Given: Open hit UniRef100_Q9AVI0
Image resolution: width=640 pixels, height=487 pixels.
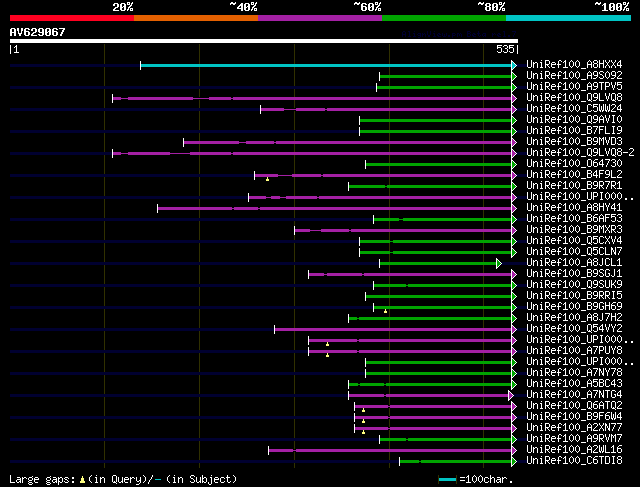Looking at the screenshot, I should pyautogui.click(x=574, y=120).
